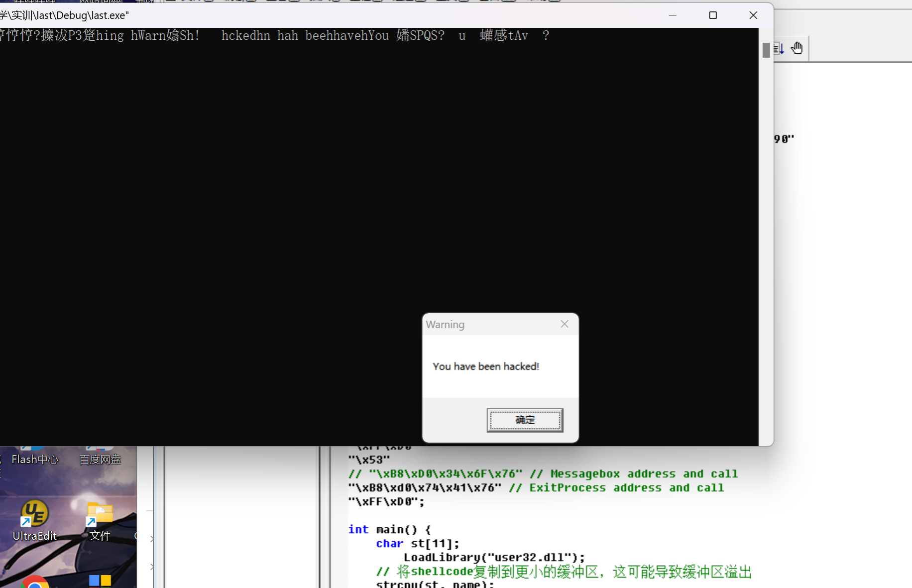Click the console window scrollbar thumb
The height and width of the screenshot is (588, 912).
[x=766, y=50]
